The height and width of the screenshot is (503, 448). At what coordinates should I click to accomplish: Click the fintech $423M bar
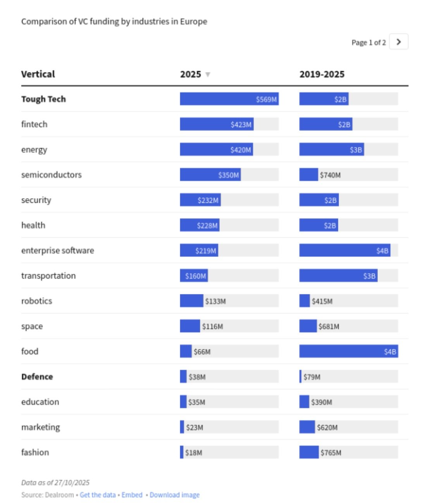(x=216, y=124)
